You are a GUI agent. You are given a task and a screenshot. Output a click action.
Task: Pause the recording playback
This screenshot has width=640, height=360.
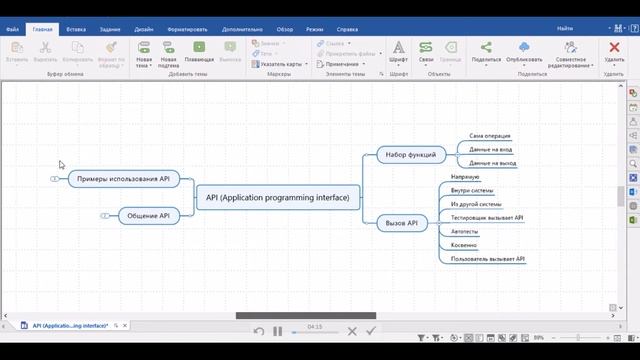click(x=278, y=331)
